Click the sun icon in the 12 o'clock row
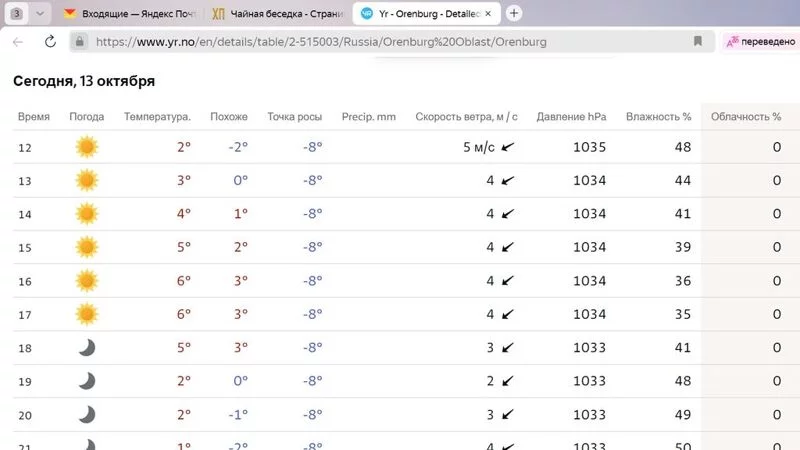Image resolution: width=800 pixels, height=450 pixels. click(87, 147)
